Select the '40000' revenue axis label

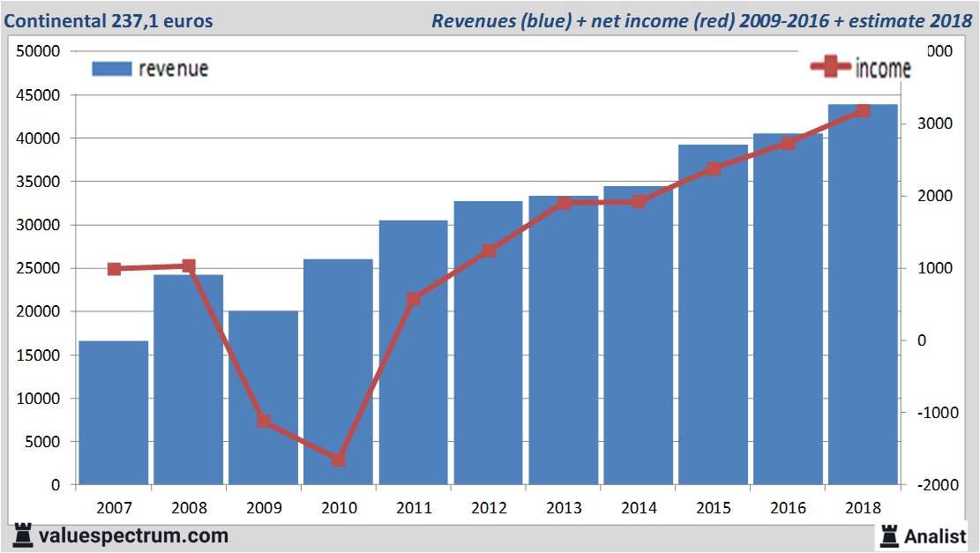(38, 138)
